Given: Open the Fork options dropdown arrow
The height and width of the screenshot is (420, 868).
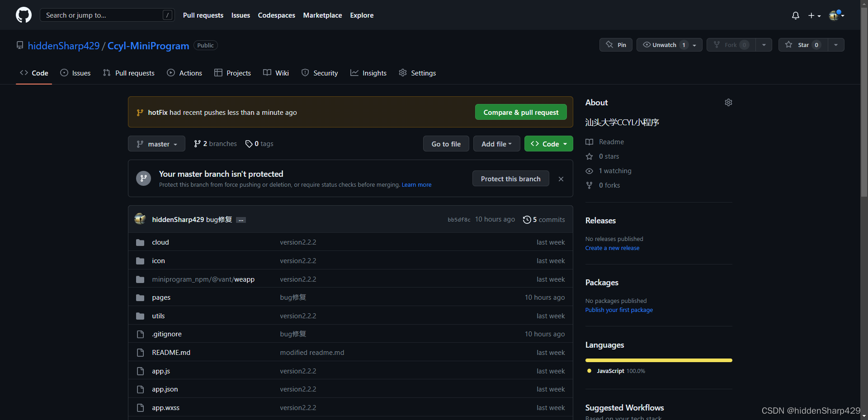Looking at the screenshot, I should point(764,45).
